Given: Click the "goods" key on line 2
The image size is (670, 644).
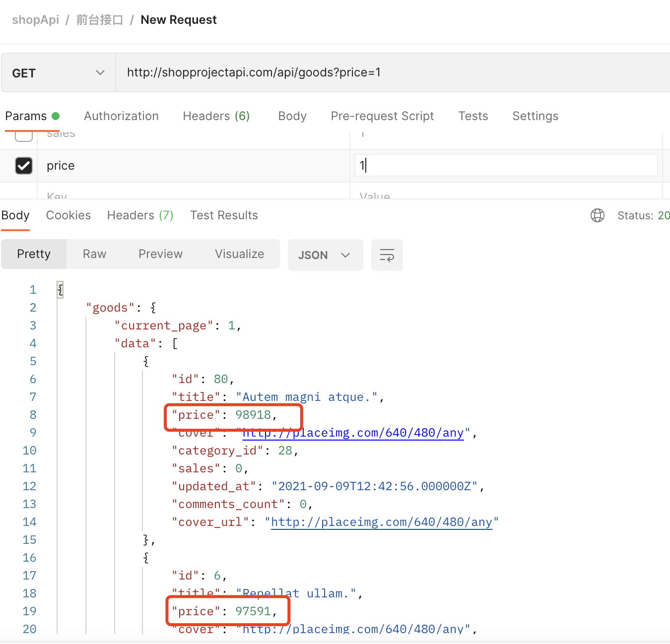Looking at the screenshot, I should click(110, 308).
